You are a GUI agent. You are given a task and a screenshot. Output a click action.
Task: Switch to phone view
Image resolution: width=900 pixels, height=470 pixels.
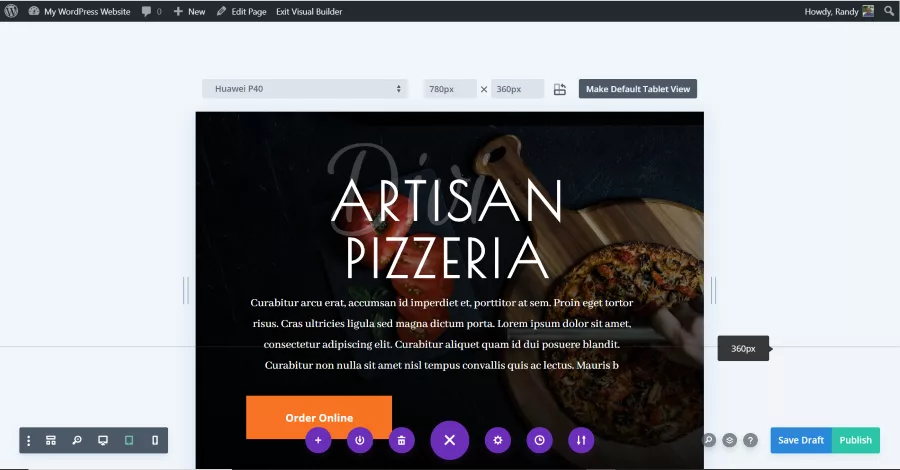tap(155, 440)
